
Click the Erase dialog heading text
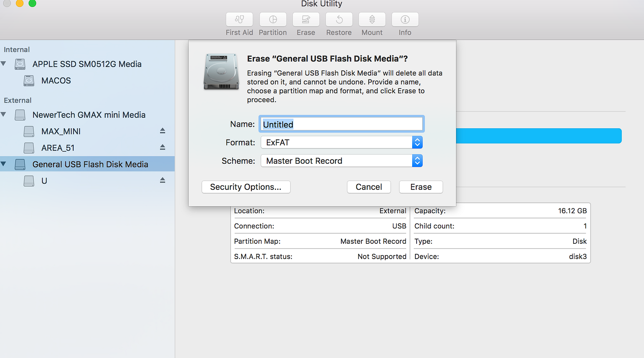click(x=327, y=59)
